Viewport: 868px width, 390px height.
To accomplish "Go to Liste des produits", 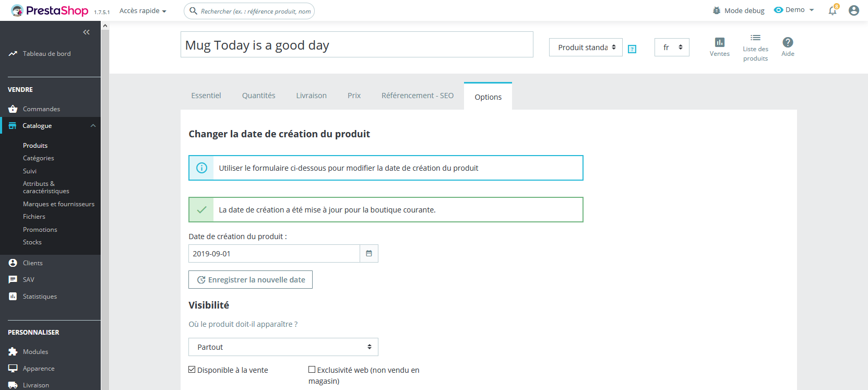I will tap(755, 47).
